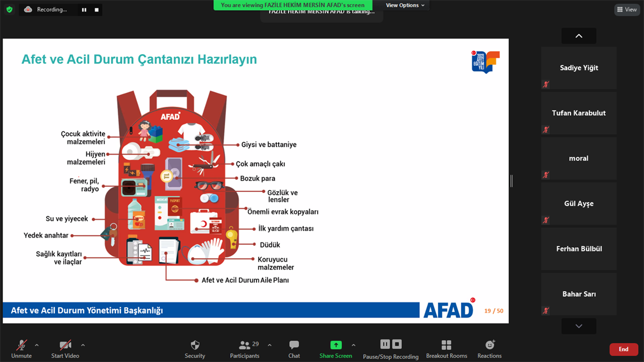Viewport: 644px width, 362px height.
Task: Click the 'İlk yardım çantası' label
Action: [286, 228]
